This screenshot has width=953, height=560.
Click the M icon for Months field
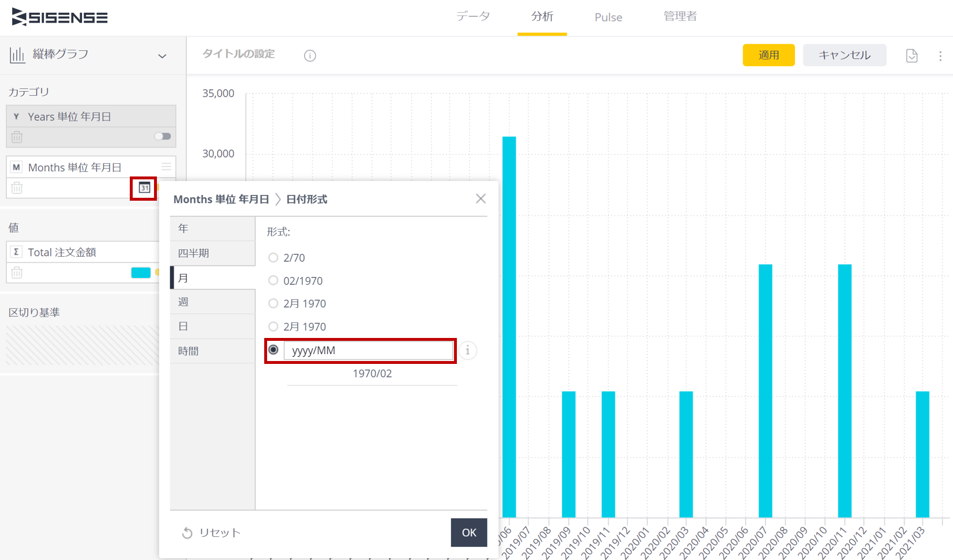(x=16, y=167)
